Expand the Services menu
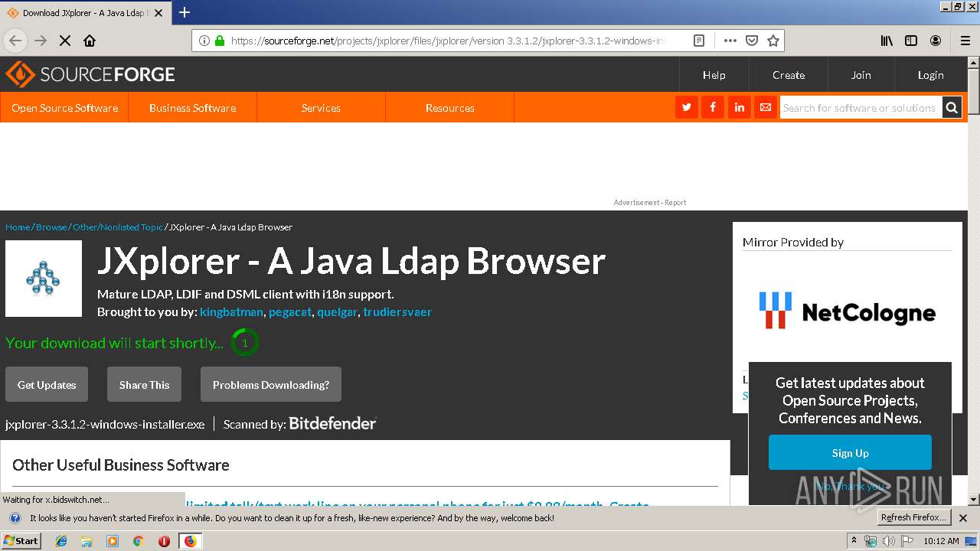 tap(321, 108)
